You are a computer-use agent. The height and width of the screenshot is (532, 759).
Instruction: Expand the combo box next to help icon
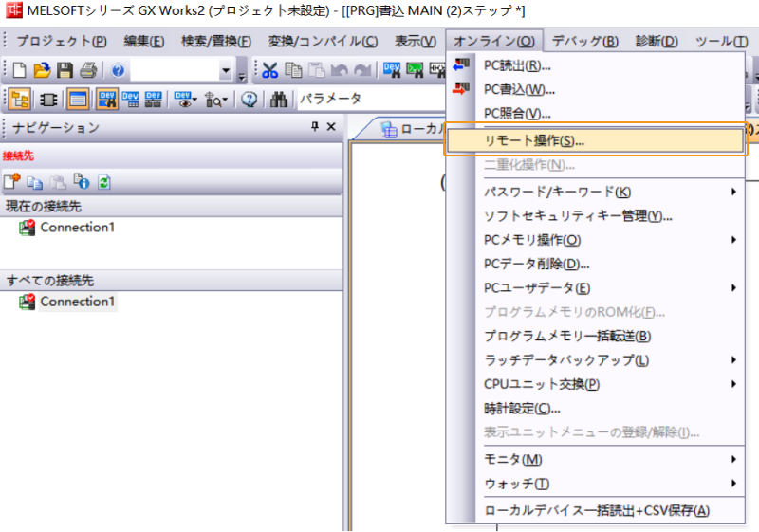point(225,71)
